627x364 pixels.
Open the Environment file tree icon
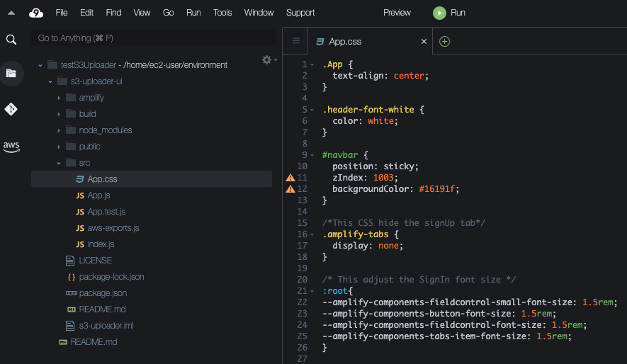11,73
